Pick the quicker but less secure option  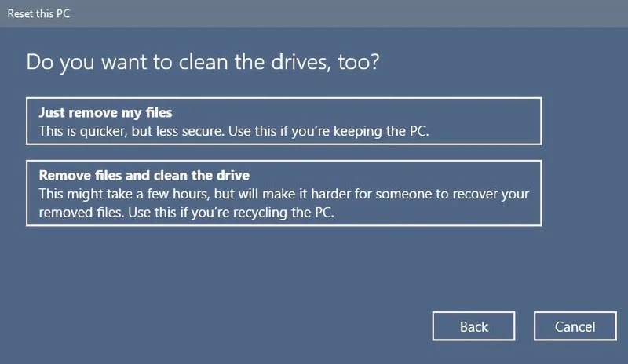click(x=284, y=121)
